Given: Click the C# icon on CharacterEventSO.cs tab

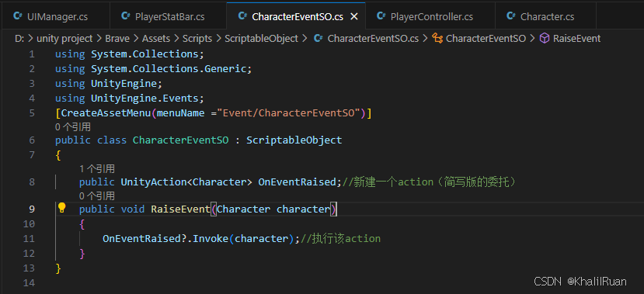Looking at the screenshot, I should tap(242, 16).
